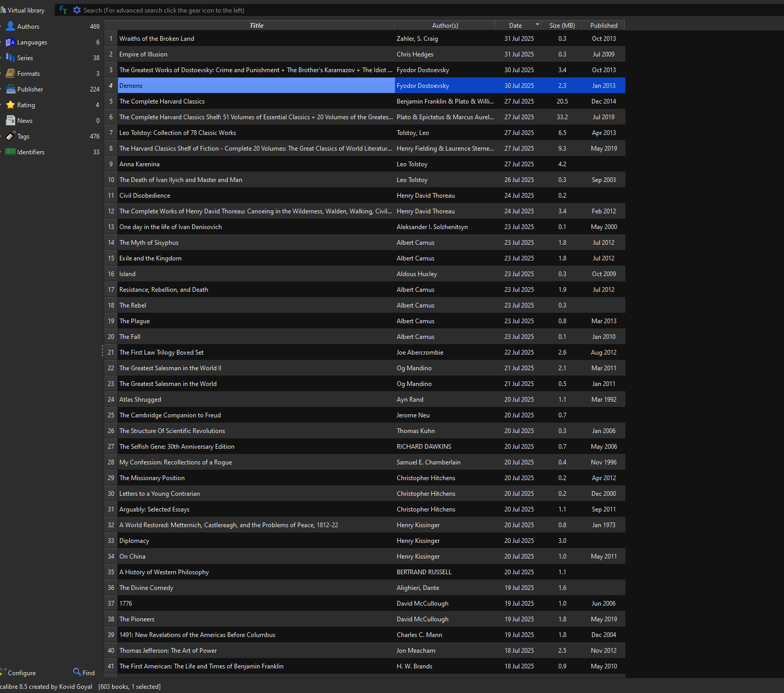Click the Authors category icon

10,26
